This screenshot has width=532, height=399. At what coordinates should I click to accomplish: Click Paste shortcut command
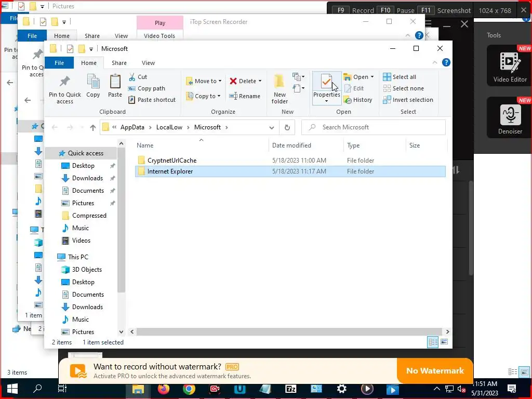pos(152,100)
